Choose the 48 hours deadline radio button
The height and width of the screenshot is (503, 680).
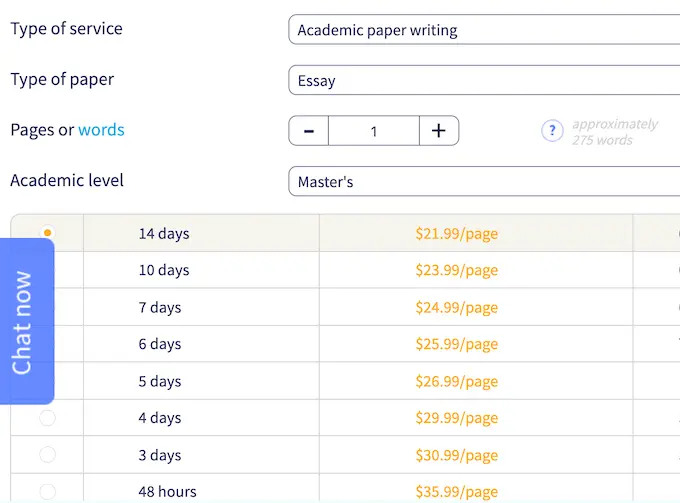point(47,491)
